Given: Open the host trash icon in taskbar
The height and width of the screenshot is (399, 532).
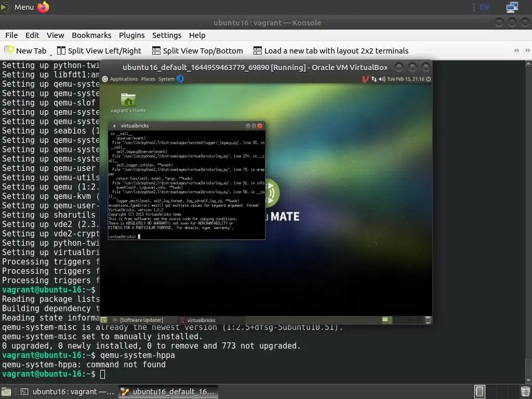Looking at the screenshot, I should [x=525, y=392].
